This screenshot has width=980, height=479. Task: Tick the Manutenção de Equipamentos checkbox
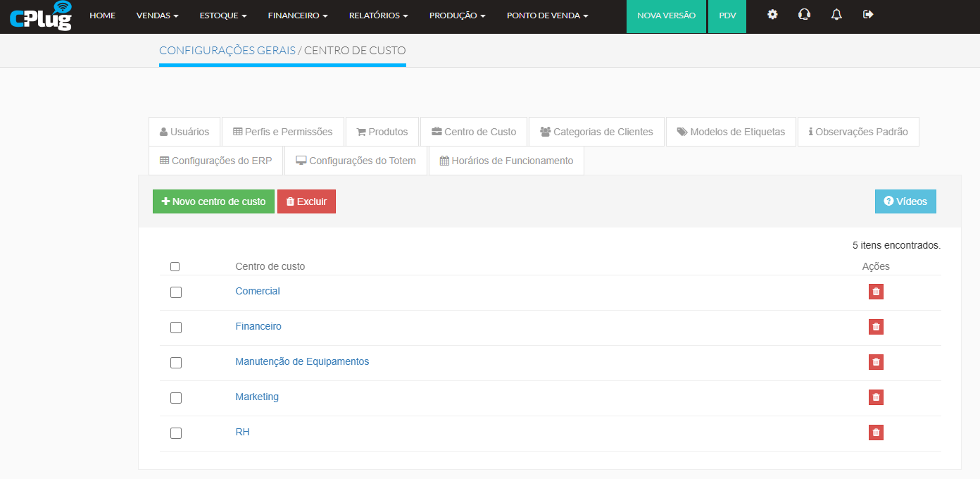[x=176, y=363]
